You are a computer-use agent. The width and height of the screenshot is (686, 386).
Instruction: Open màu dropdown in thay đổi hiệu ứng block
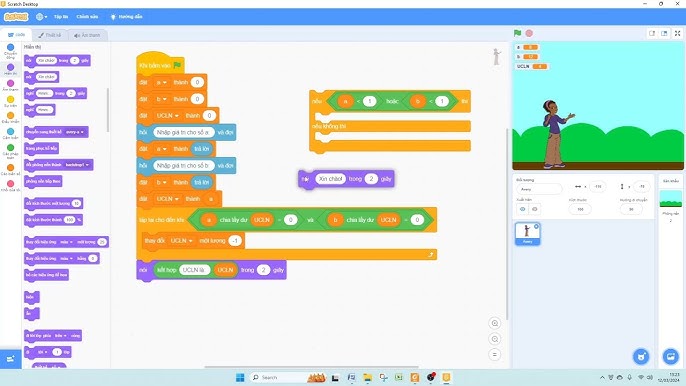click(x=66, y=242)
